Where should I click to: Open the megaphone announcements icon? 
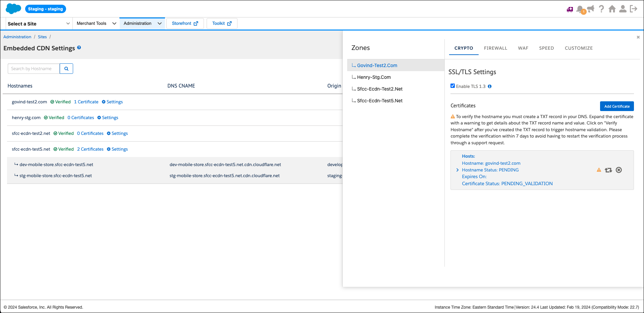[591, 9]
